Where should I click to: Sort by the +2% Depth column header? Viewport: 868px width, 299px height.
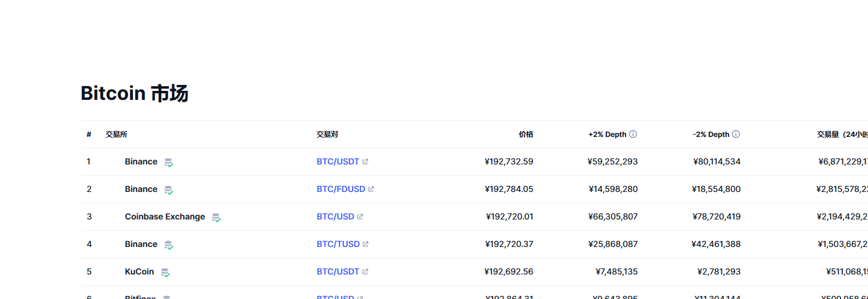(607, 135)
